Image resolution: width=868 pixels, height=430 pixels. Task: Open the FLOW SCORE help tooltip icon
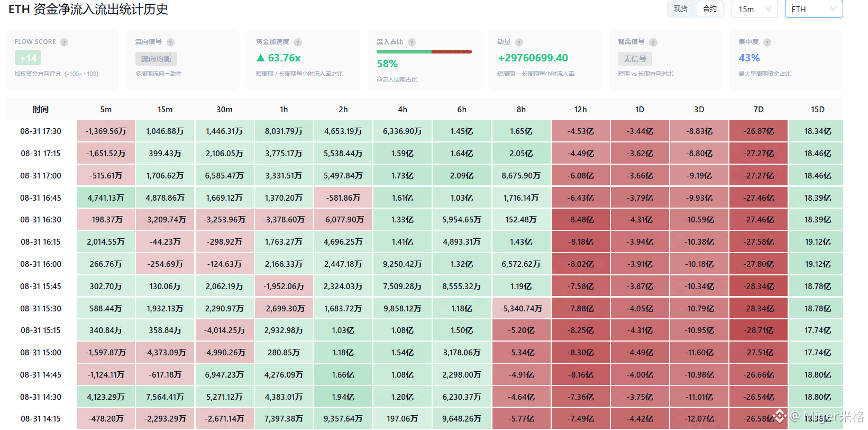(64, 42)
